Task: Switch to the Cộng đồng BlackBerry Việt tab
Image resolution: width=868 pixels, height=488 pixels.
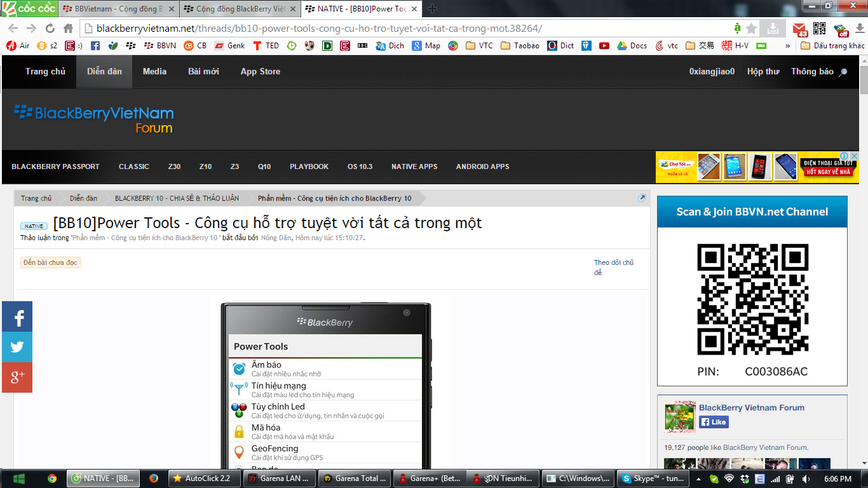Action: [240, 9]
